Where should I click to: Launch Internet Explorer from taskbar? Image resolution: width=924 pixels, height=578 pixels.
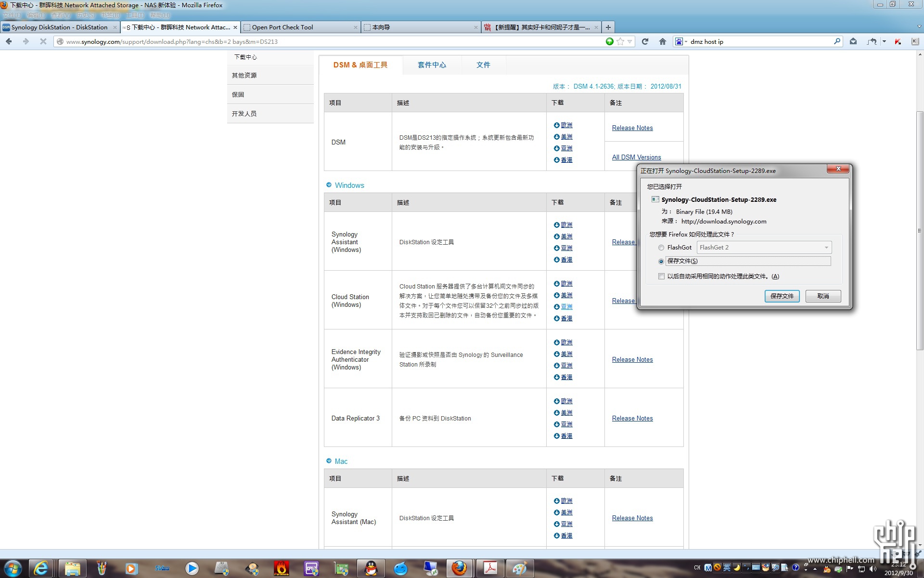coord(41,568)
